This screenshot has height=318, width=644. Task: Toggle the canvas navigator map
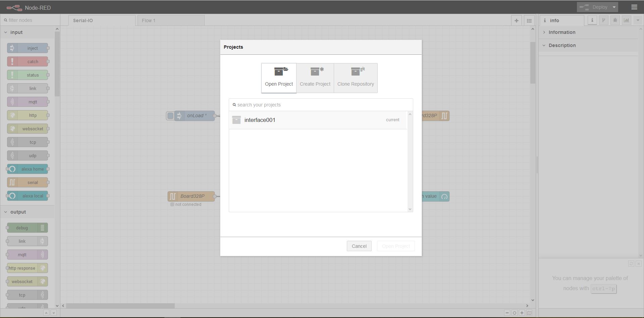tap(529, 313)
